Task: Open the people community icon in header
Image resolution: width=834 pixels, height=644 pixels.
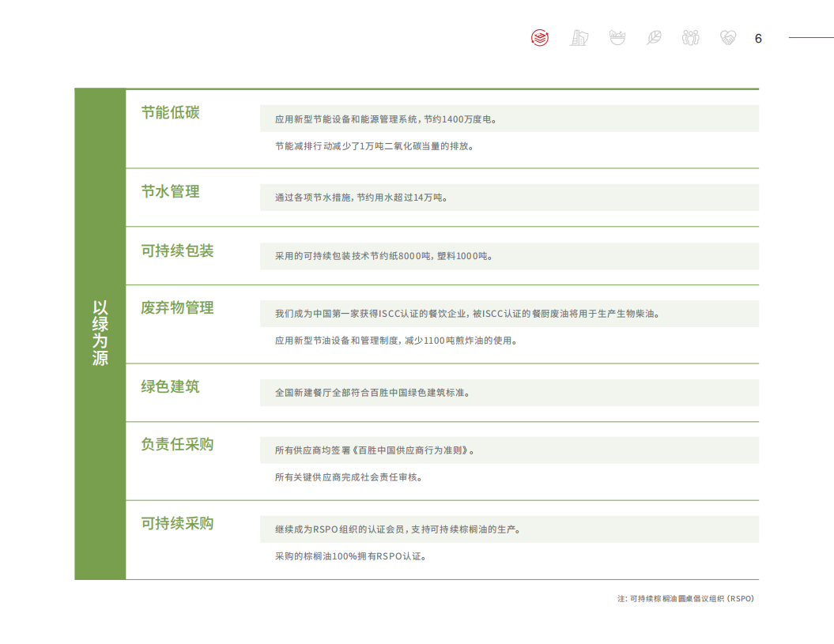Action: point(690,37)
